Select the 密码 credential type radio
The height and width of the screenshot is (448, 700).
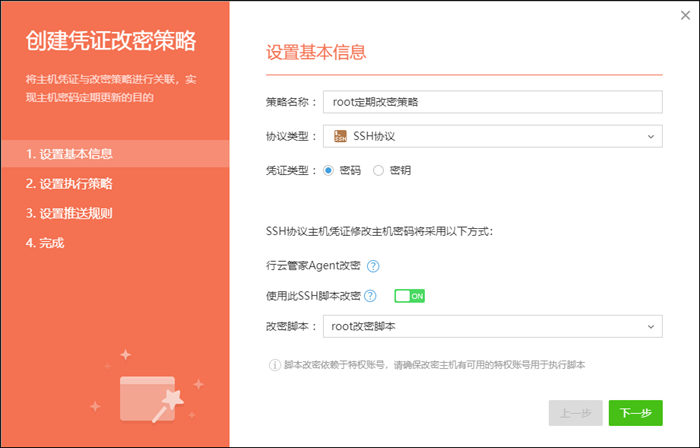329,170
